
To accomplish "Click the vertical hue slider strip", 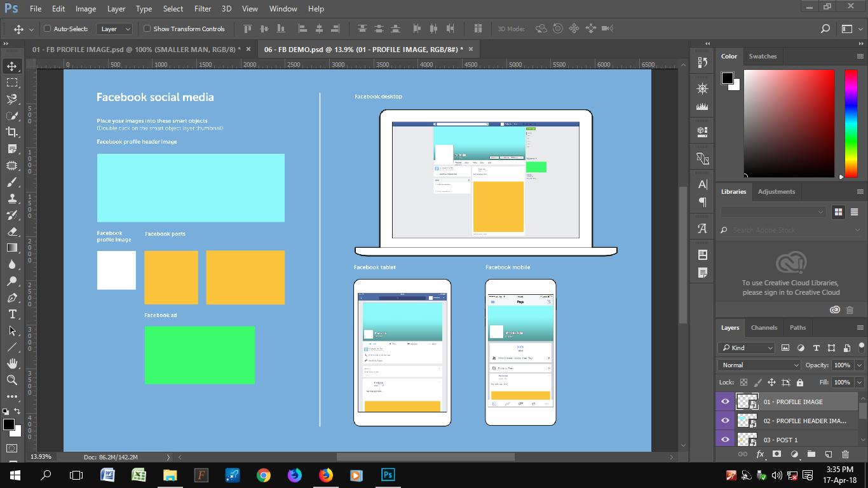I will (850, 123).
